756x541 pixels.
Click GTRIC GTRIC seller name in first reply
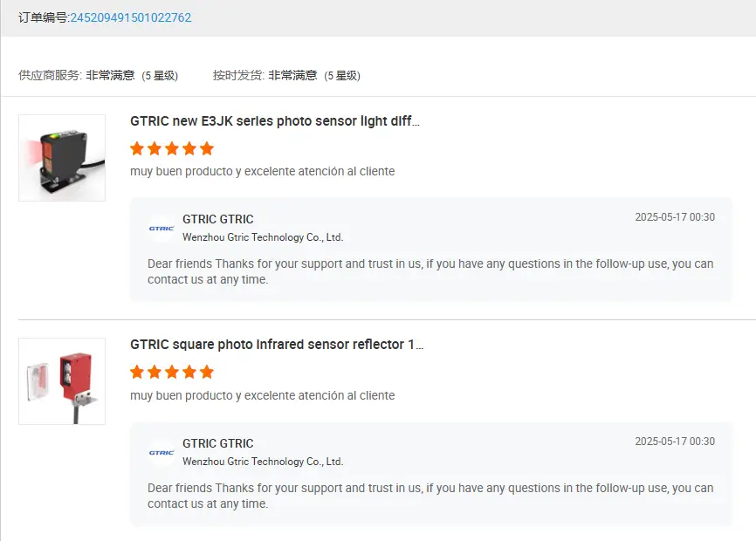(218, 219)
